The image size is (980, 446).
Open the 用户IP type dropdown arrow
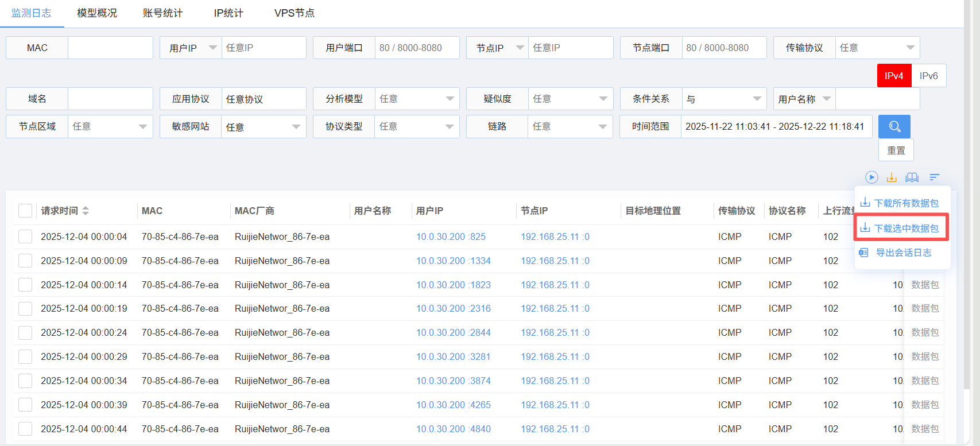(x=212, y=48)
